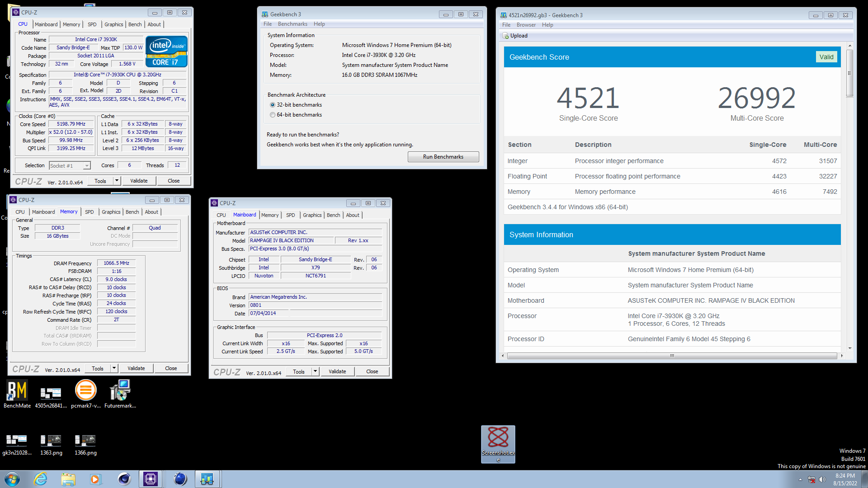Click the Memory Channel value Quad
Image resolution: width=868 pixels, height=488 pixels.
tap(155, 228)
